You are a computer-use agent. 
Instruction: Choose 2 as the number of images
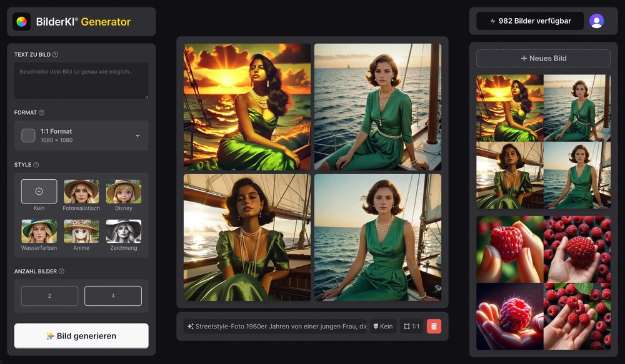click(x=49, y=295)
